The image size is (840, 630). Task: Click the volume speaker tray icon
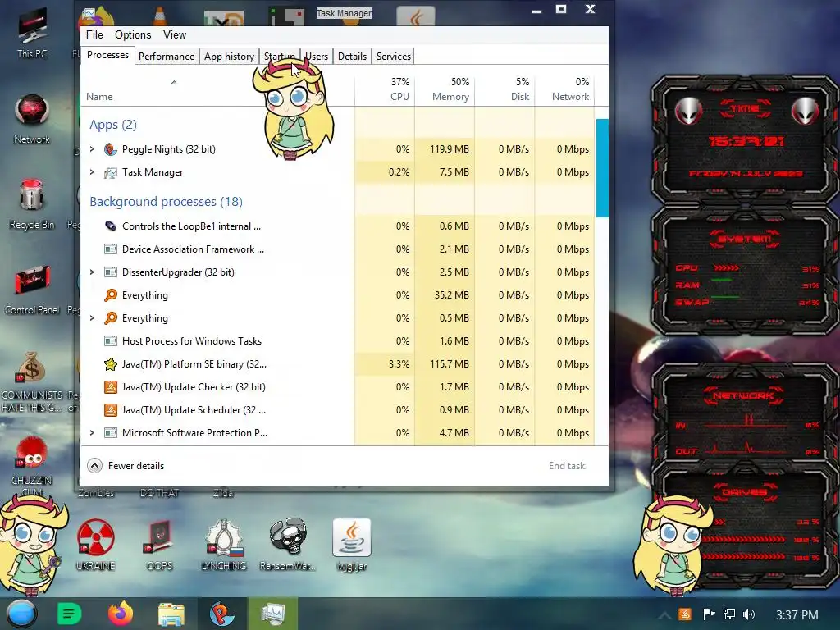(749, 614)
